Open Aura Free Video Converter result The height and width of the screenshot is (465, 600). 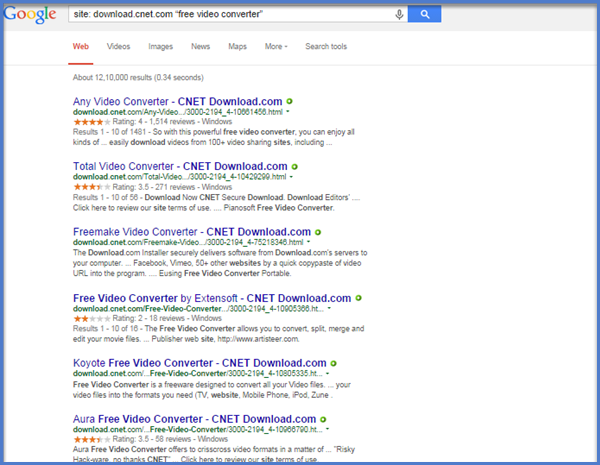[x=194, y=419]
